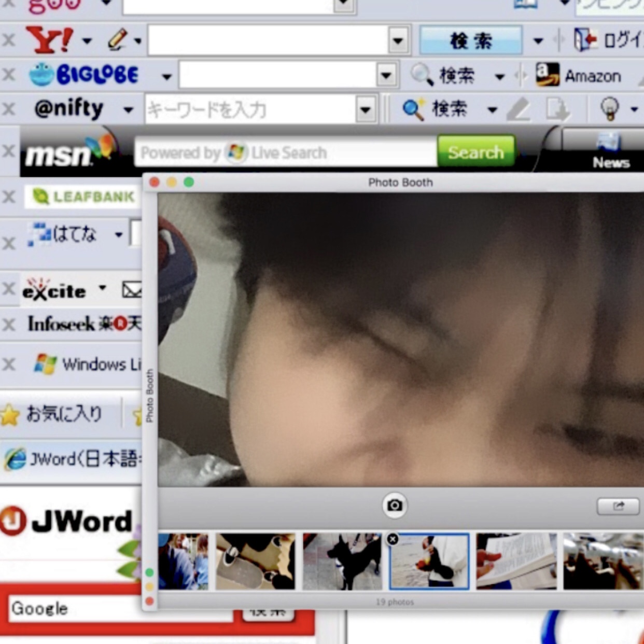
Task: Close the Yahoo toolbar with its X
Action: point(9,40)
